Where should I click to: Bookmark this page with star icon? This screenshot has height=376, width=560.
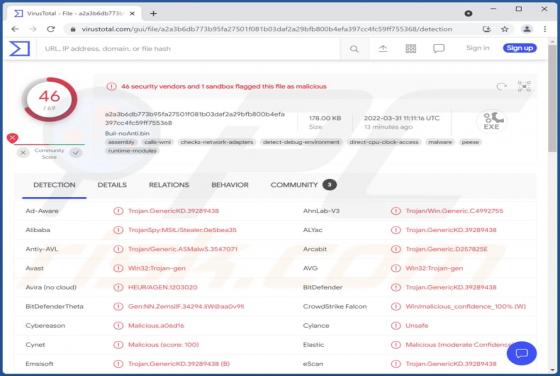click(505, 29)
